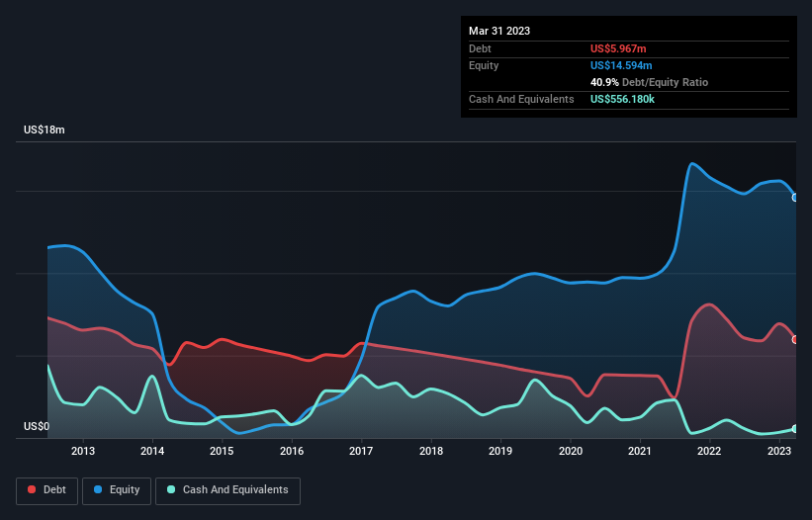Click the US$14.594m equity value
This screenshot has height=520, width=812.
(x=621, y=65)
